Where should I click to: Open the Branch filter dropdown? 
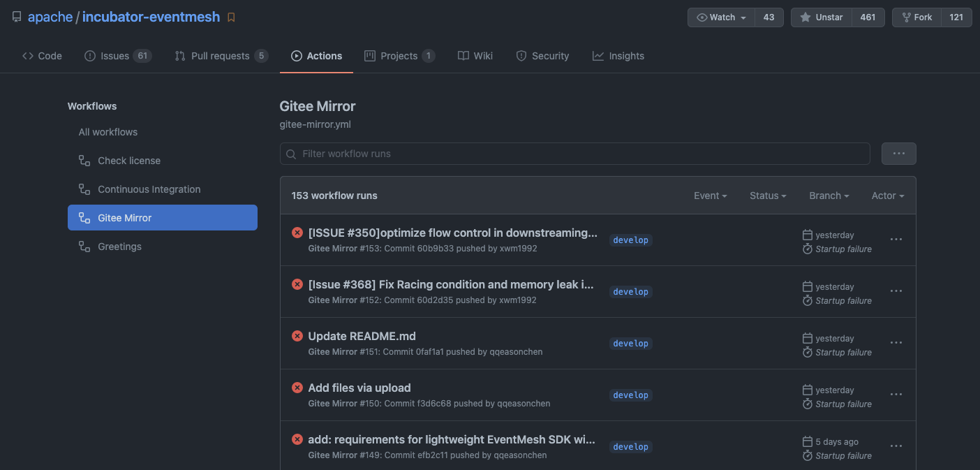pos(829,196)
